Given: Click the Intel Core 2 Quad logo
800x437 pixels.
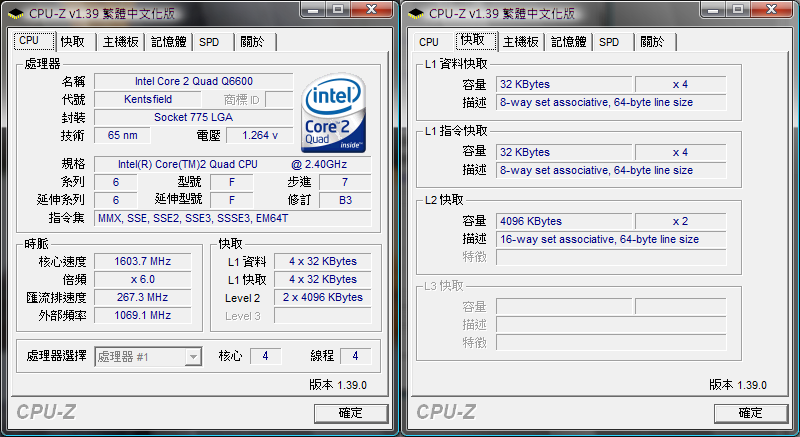Looking at the screenshot, I should (334, 113).
